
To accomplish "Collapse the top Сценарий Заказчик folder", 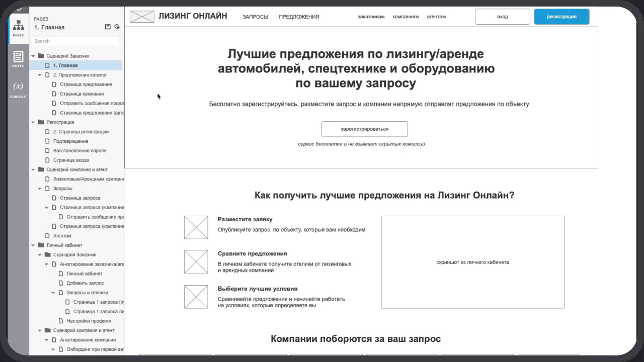I will click(33, 56).
